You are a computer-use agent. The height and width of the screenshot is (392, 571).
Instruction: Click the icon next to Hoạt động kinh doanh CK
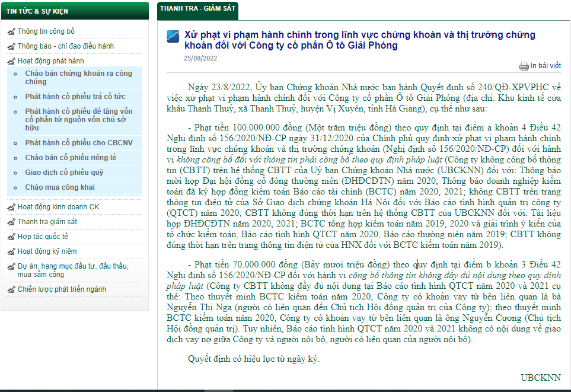[11, 207]
